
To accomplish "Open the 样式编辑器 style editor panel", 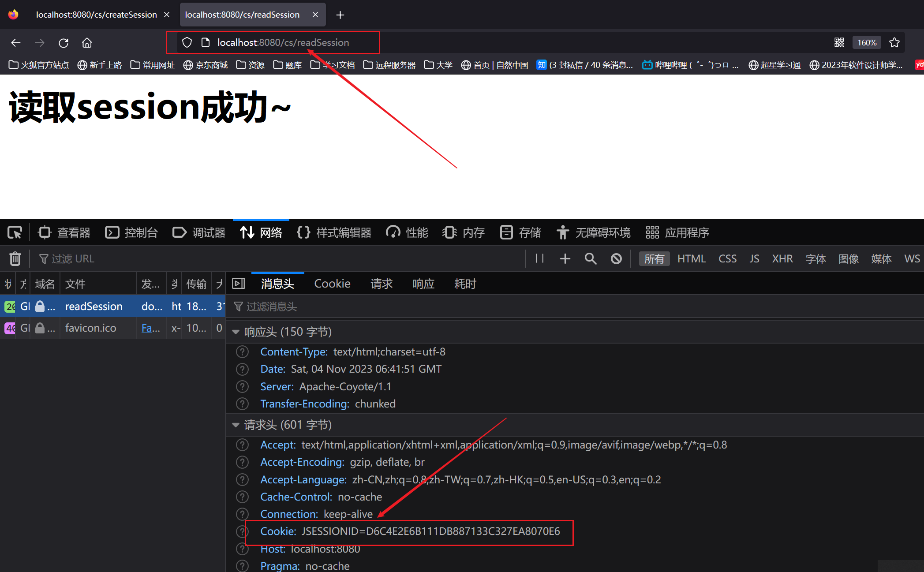I will point(334,232).
